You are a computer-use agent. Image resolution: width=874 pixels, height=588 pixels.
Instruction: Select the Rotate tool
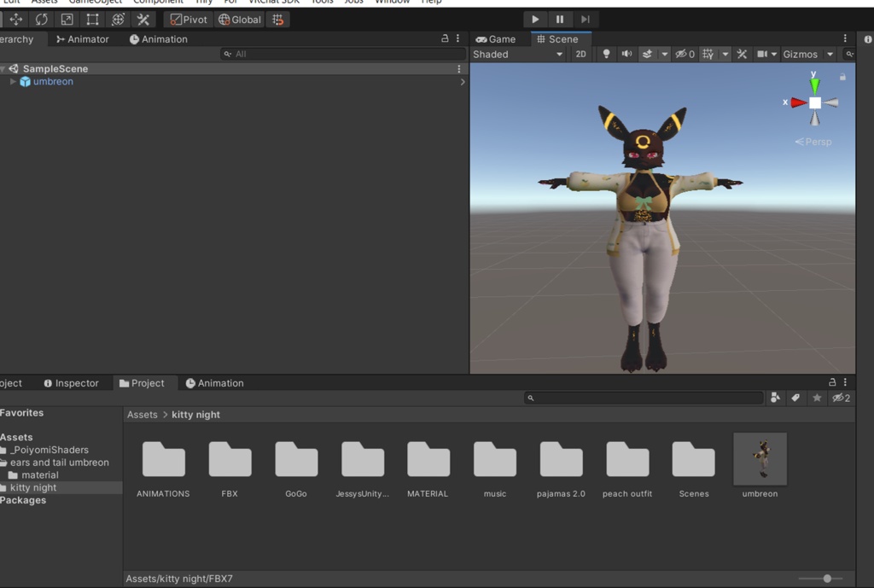pyautogui.click(x=41, y=19)
